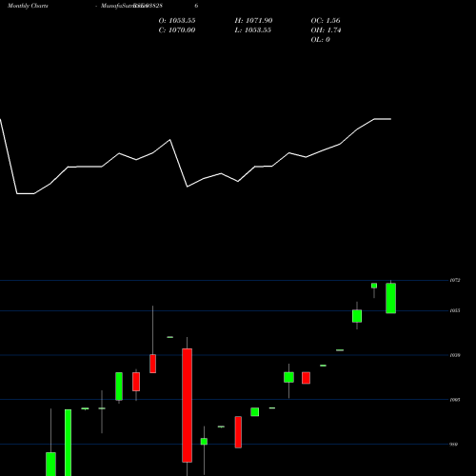This screenshot has width=476, height=476.
Task: Select the 'OC: 1.56' reading
Action: [x=326, y=21]
